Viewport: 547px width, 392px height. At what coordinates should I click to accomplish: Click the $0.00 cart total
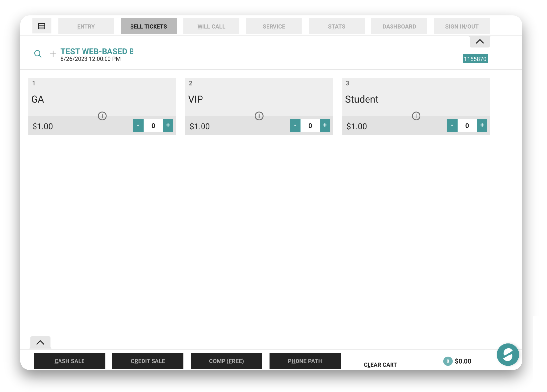[463, 361]
